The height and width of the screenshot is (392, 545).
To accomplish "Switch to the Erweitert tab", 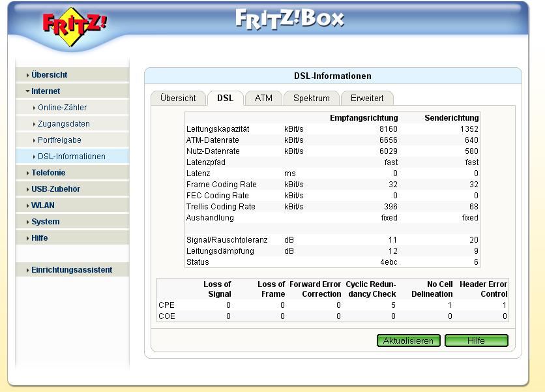I will (x=367, y=98).
